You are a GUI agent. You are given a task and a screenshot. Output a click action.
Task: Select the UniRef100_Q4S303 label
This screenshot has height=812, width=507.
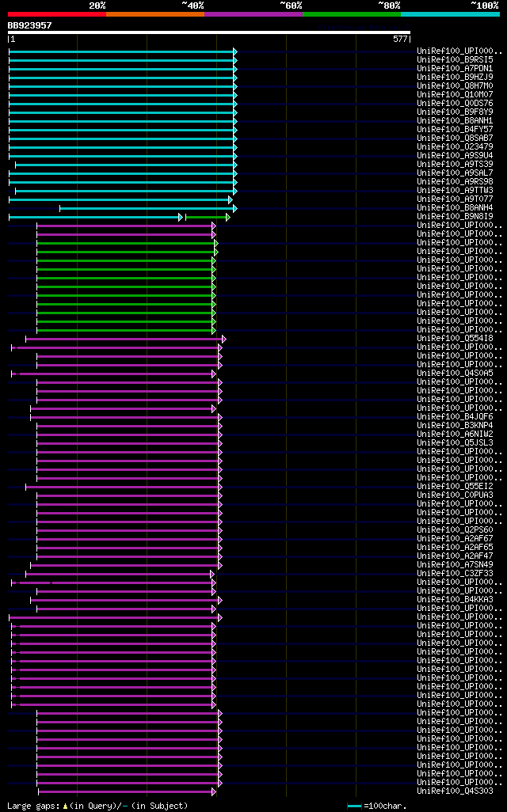[x=455, y=791]
